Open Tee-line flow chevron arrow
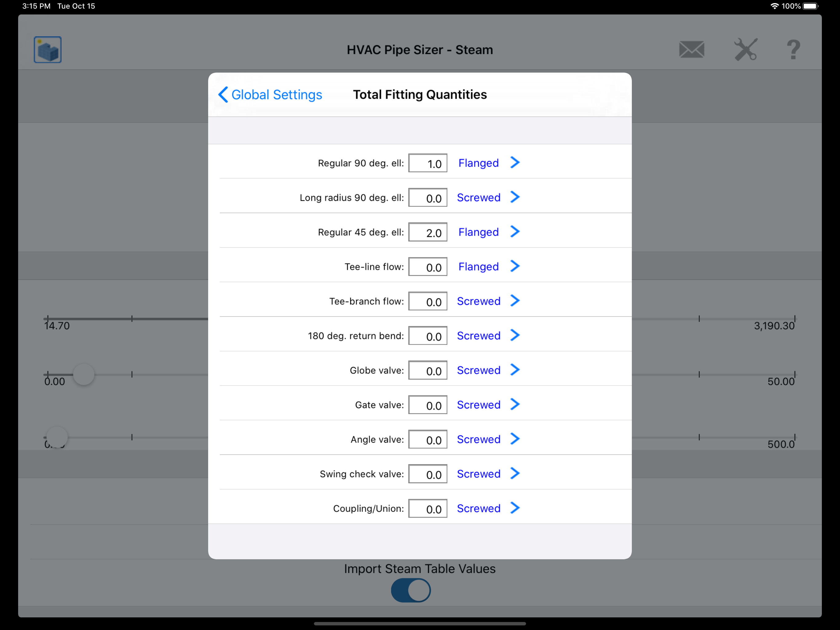Image resolution: width=840 pixels, height=630 pixels. click(515, 266)
